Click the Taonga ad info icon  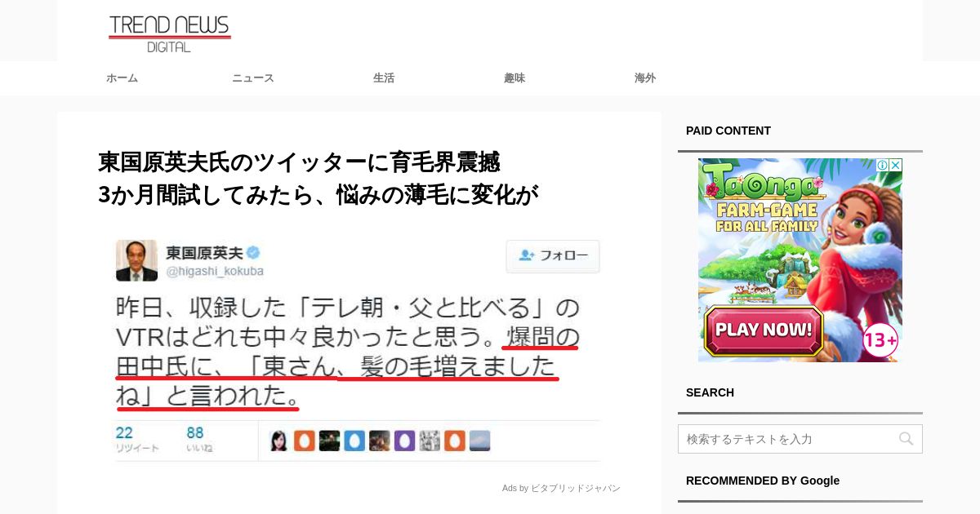click(x=883, y=165)
